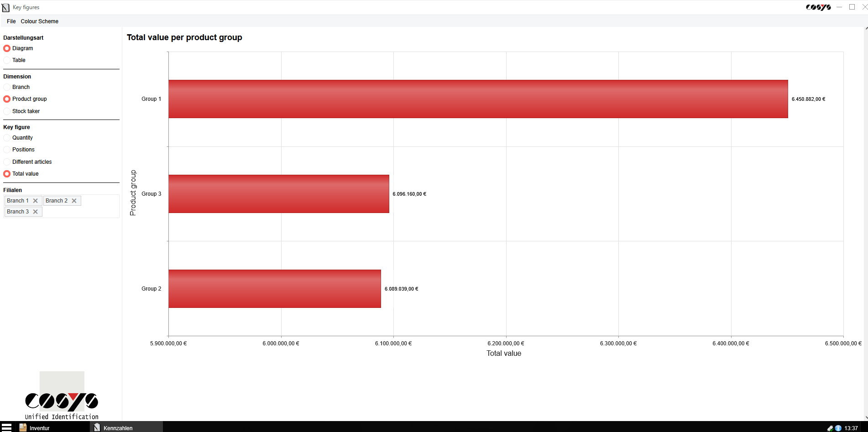The image size is (868, 432).
Task: Click the Key figures window icon
Action: tap(5, 7)
